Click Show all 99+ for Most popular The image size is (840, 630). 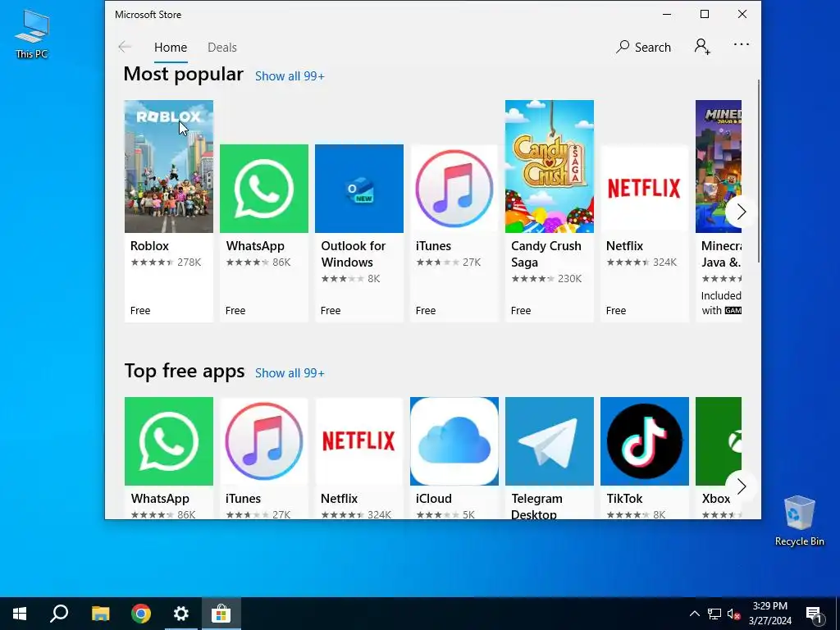click(x=290, y=76)
